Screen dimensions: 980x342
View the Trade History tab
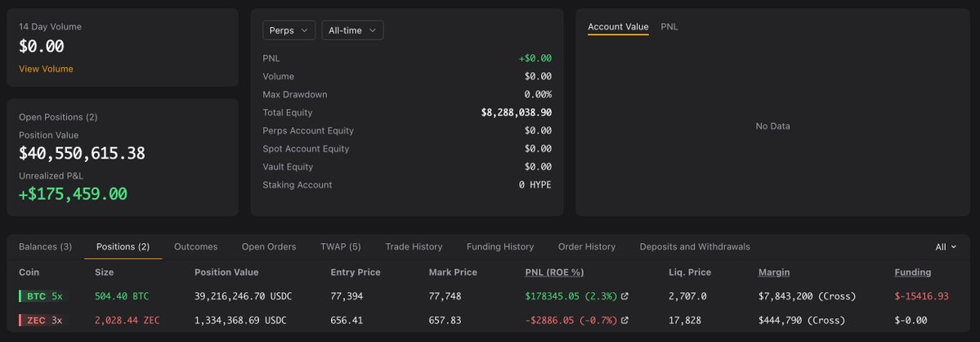[414, 247]
